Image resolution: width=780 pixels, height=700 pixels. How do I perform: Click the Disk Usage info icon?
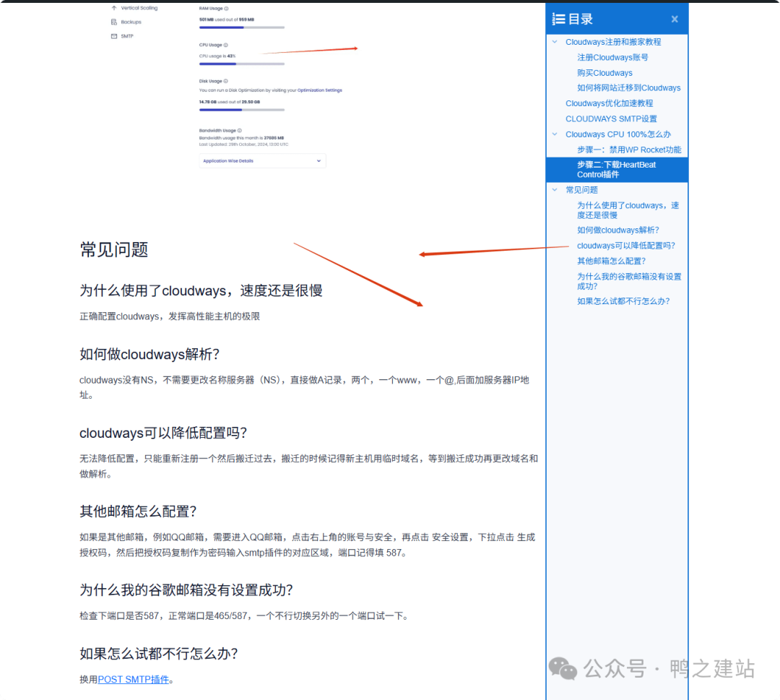click(x=226, y=81)
